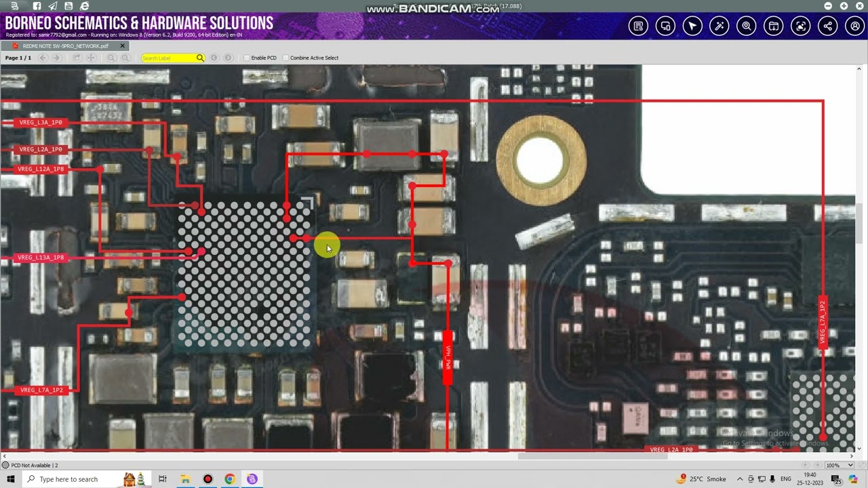Open the Telegram icon in title bar
The height and width of the screenshot is (488, 868).
pos(52,6)
